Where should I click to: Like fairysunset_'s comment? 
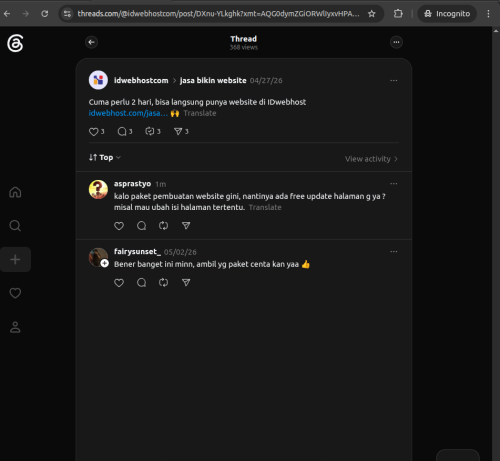[x=119, y=283]
